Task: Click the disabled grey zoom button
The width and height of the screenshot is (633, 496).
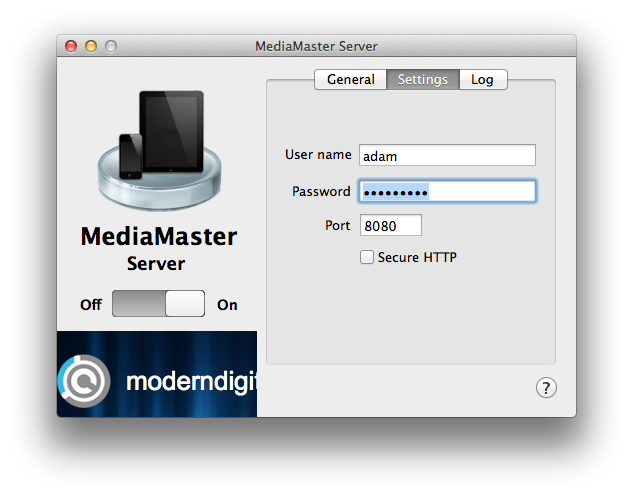Action: [111, 46]
